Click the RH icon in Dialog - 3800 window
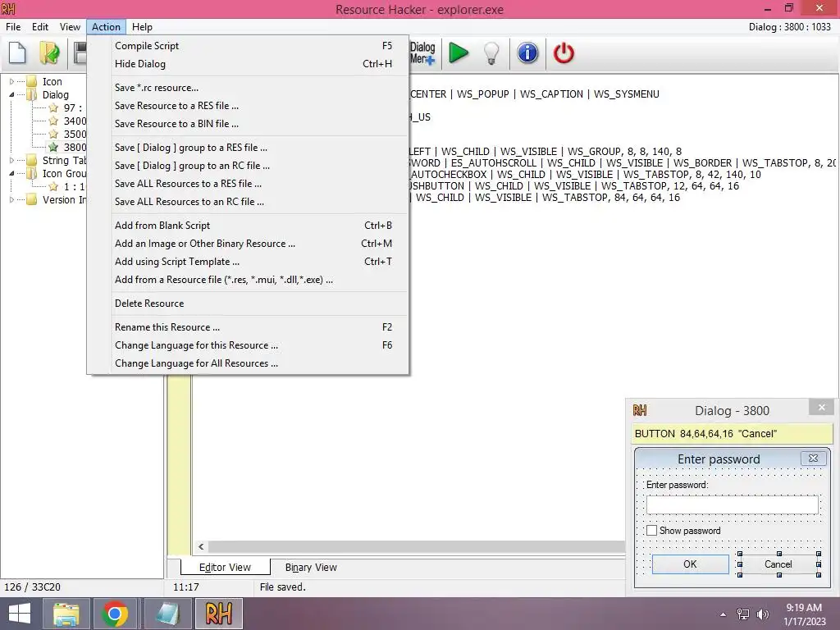The image size is (840, 630). point(640,410)
